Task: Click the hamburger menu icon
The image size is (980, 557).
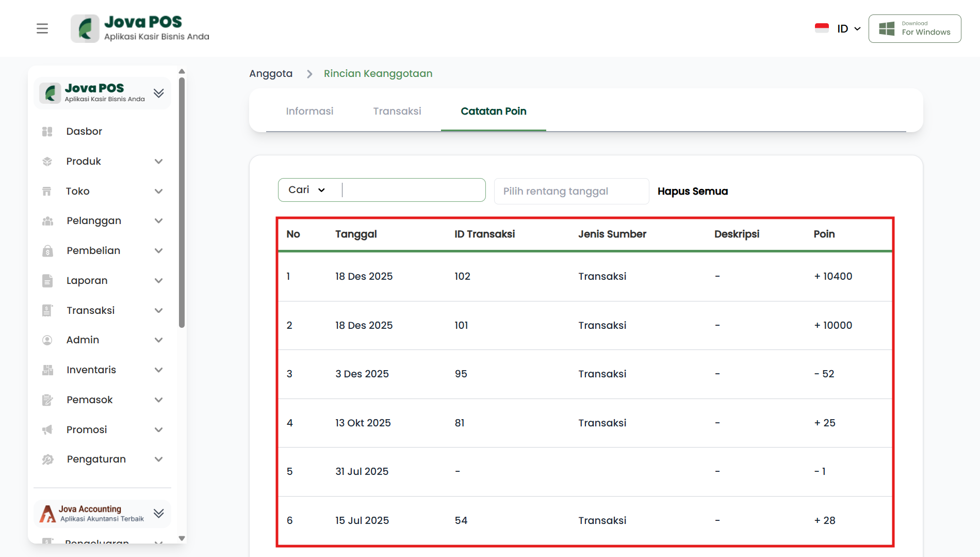Action: (x=42, y=28)
